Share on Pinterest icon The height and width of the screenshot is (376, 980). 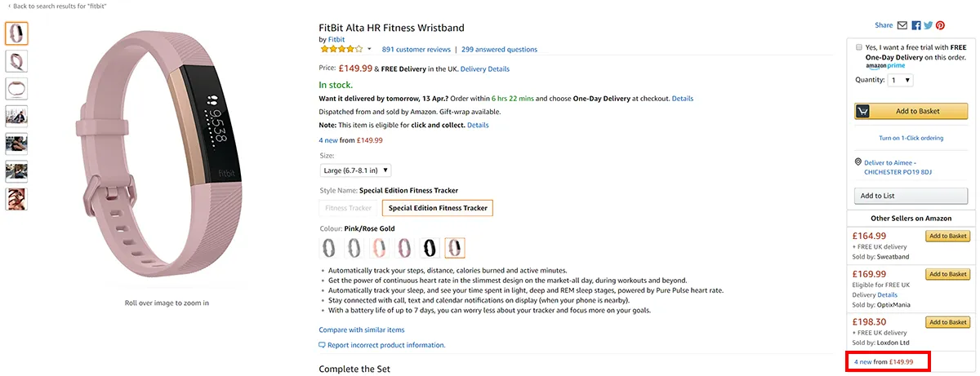[941, 25]
